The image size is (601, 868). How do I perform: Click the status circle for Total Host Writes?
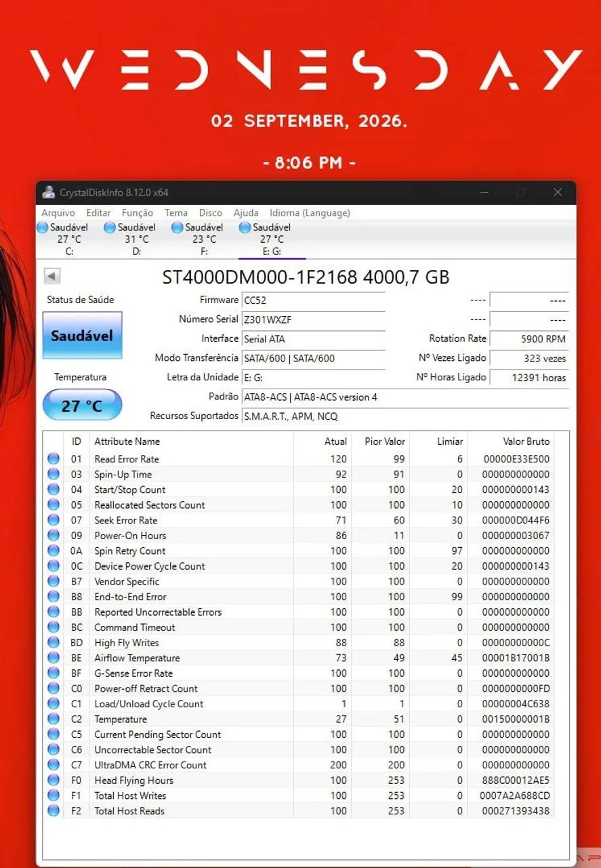pos(54,795)
